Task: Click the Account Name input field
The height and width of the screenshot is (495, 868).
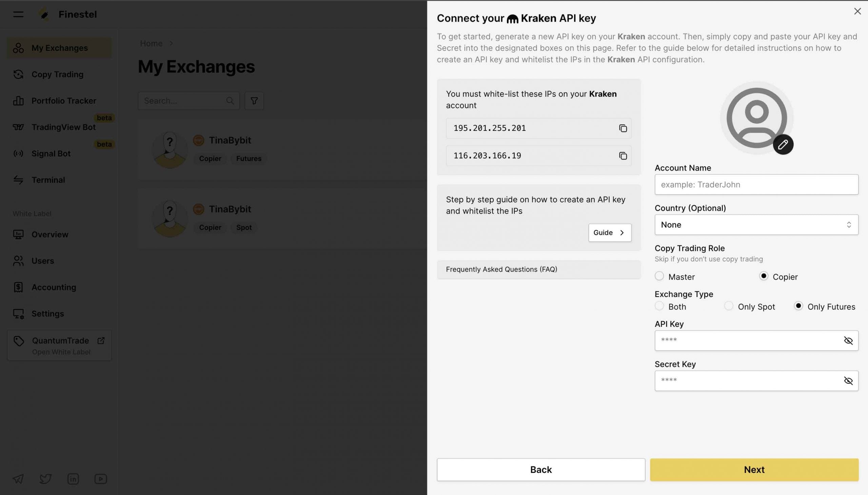Action: (x=756, y=184)
